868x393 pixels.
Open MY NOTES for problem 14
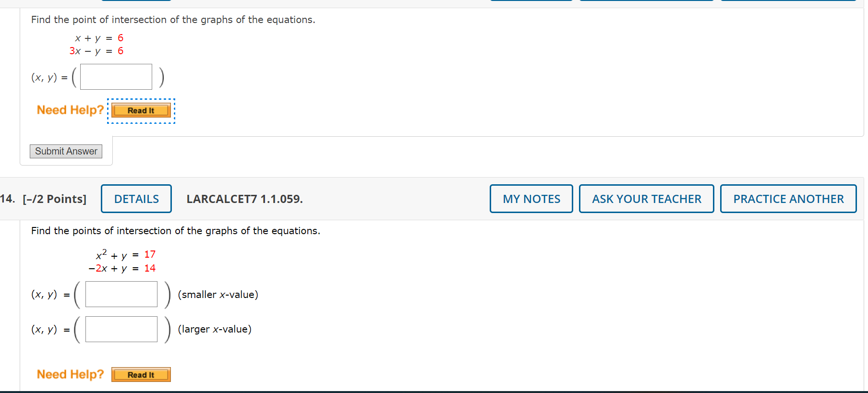530,198
